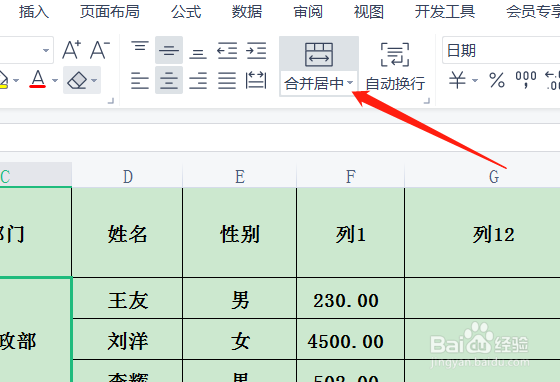Select the cell containing 刘洋
560x382 pixels.
(x=128, y=339)
